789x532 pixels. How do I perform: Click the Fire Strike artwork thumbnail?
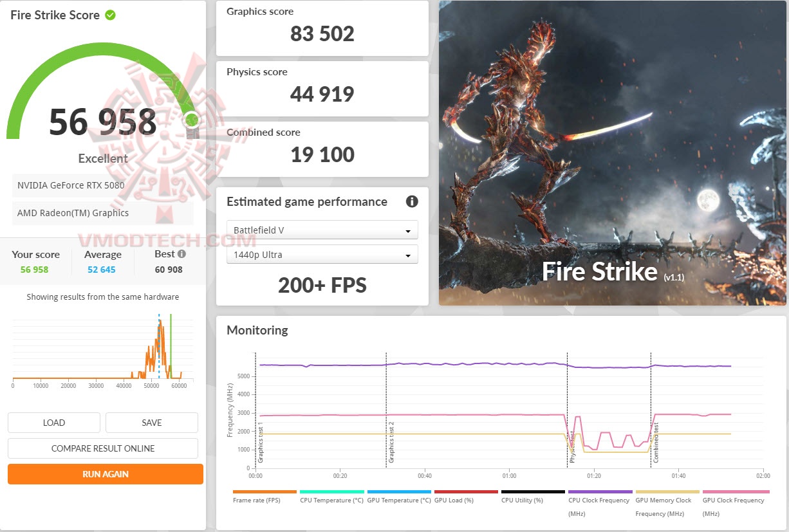click(614, 153)
